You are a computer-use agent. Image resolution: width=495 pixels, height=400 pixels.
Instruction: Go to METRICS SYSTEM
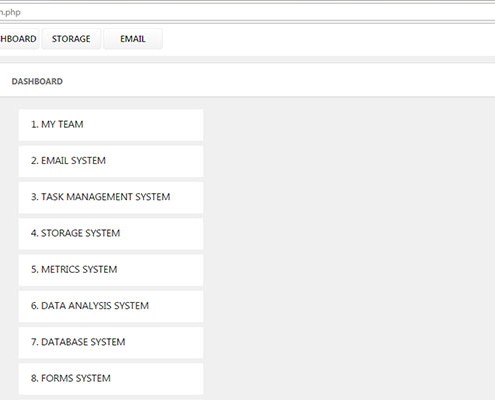point(111,270)
